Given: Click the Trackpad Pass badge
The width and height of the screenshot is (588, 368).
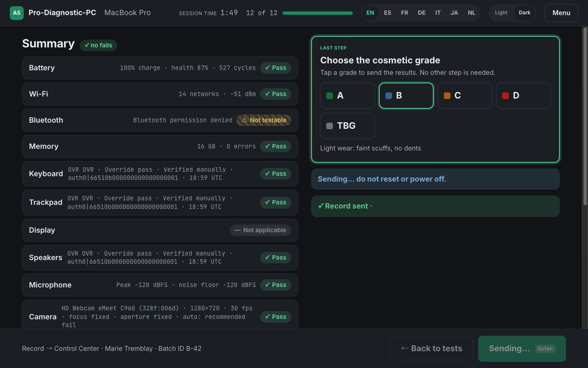Looking at the screenshot, I should pos(276,202).
